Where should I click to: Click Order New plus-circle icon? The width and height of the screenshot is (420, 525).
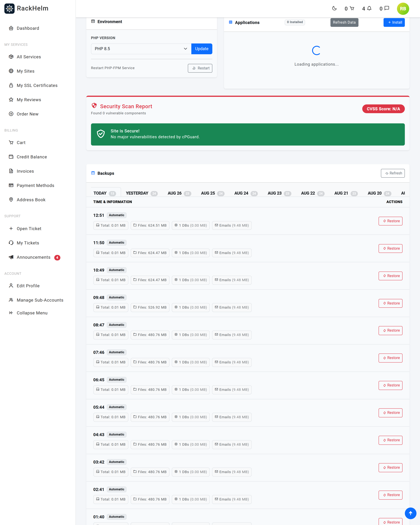coord(11,114)
